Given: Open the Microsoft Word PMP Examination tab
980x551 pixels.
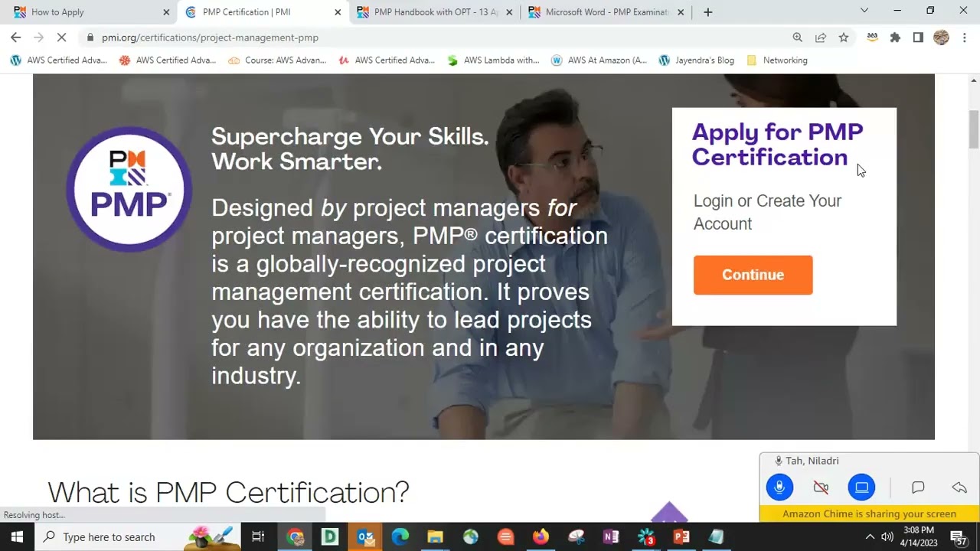Looking at the screenshot, I should click(x=605, y=12).
